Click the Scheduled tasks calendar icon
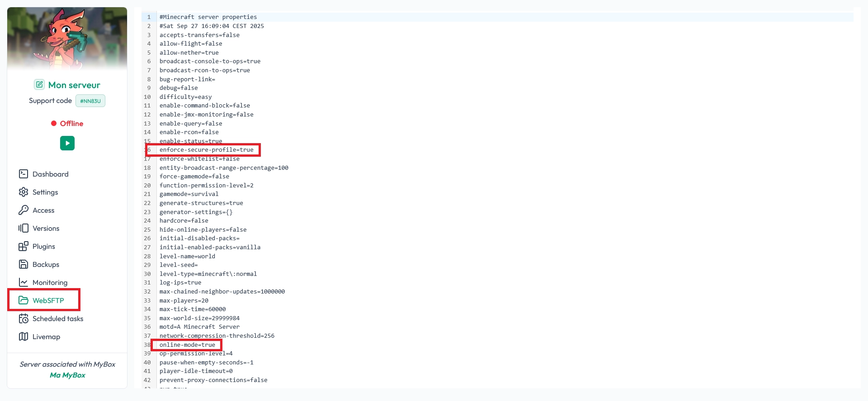Viewport: 868px width, 401px height. click(24, 318)
